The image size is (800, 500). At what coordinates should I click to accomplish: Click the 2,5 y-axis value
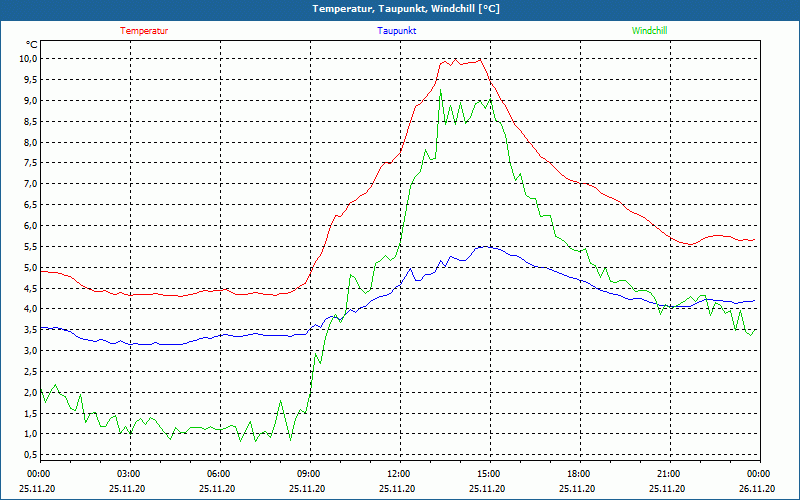pos(31,371)
